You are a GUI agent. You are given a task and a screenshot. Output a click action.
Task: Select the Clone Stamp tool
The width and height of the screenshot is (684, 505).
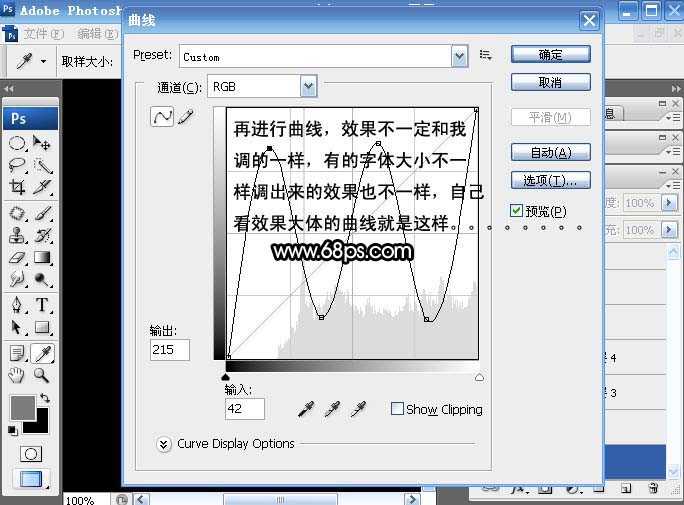17,235
